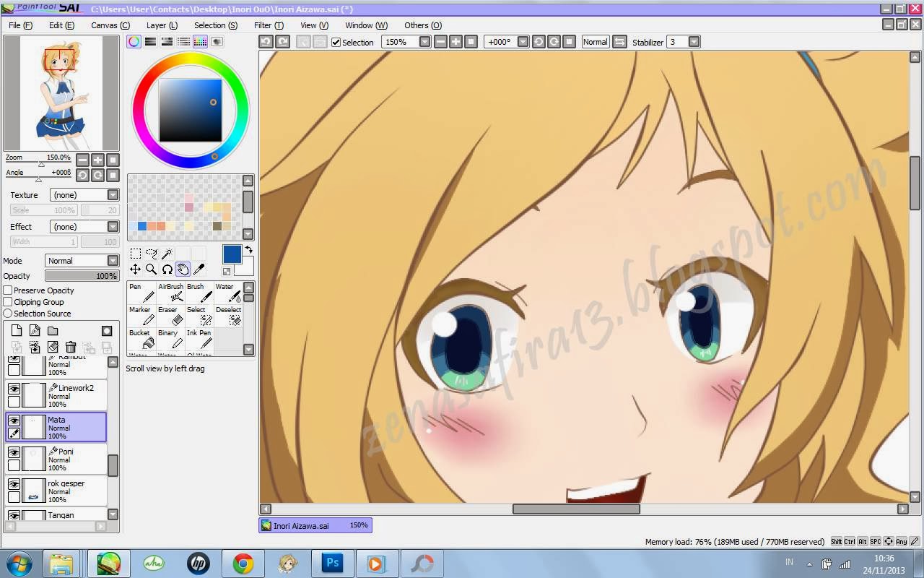924x578 pixels.
Task: Choose the Bucket fill tool
Action: click(x=141, y=339)
